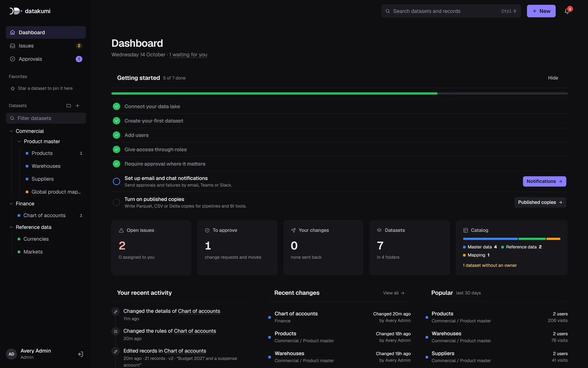Image resolution: width=588 pixels, height=368 pixels.
Task: Click the green Reference data segment of Catalog bar
Action: (532, 239)
